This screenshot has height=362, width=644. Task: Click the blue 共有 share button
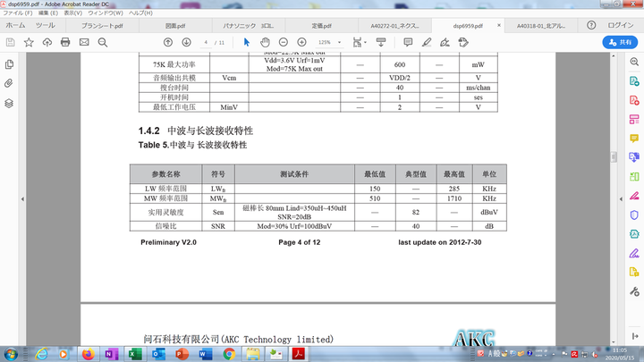pos(620,42)
